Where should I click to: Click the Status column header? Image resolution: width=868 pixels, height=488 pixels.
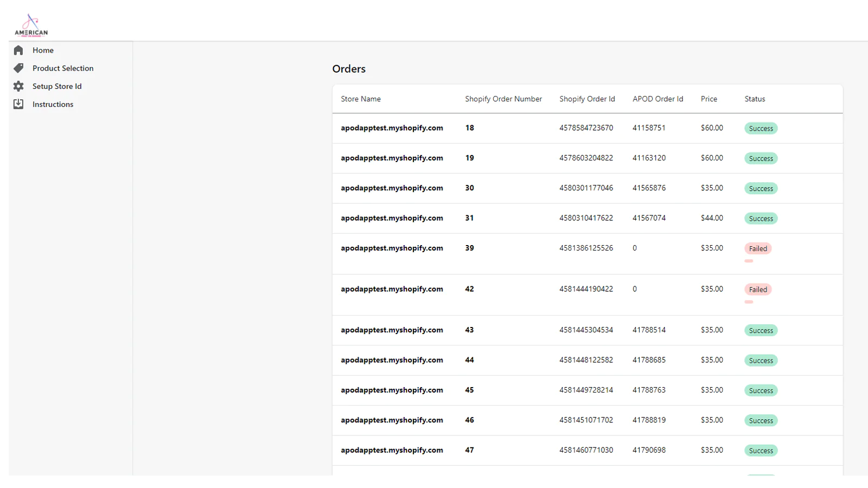point(755,99)
